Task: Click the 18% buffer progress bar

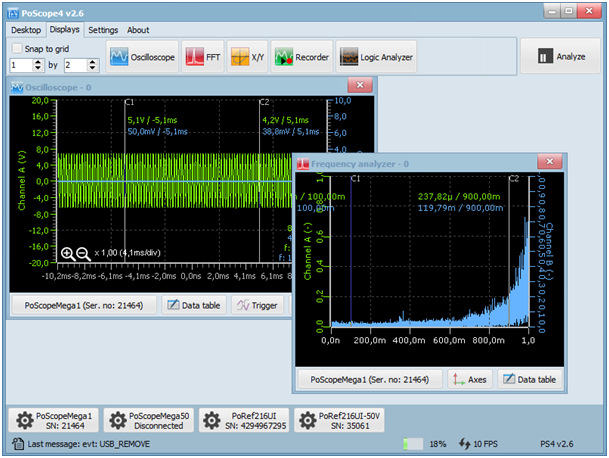Action: [x=413, y=444]
